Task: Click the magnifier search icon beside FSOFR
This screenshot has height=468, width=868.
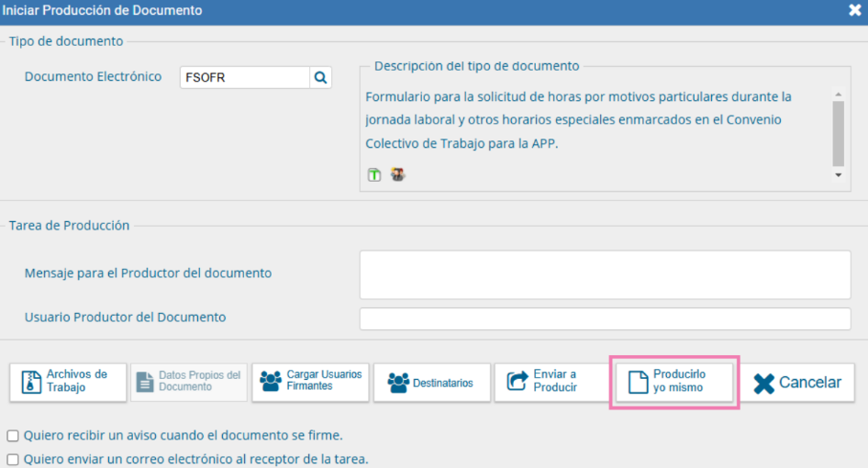Action: [320, 78]
